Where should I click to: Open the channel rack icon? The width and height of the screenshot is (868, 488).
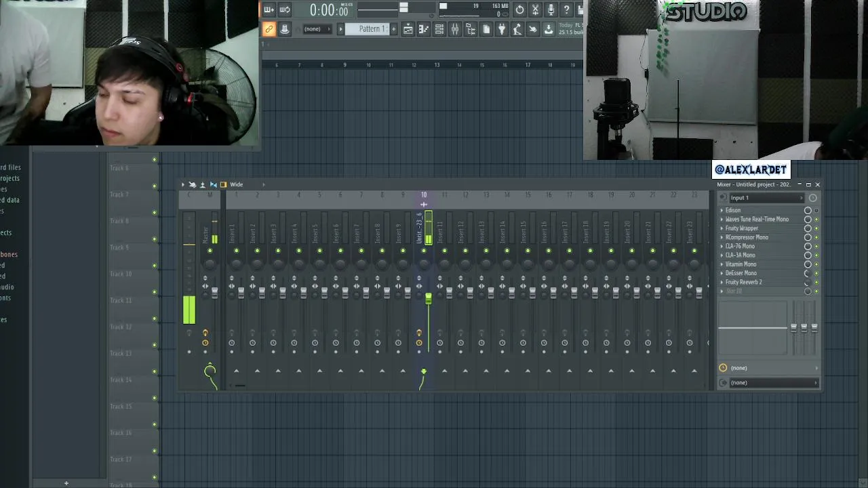pyautogui.click(x=439, y=29)
